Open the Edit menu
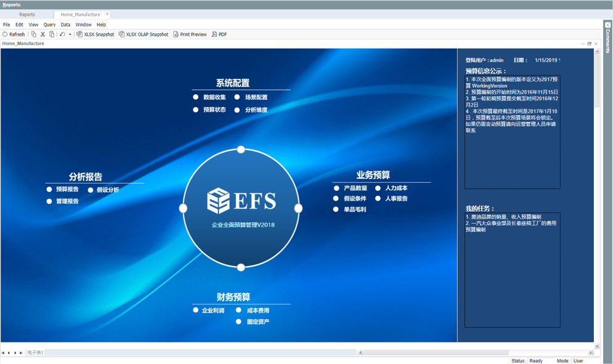Image resolution: width=613 pixels, height=364 pixels. tap(19, 25)
